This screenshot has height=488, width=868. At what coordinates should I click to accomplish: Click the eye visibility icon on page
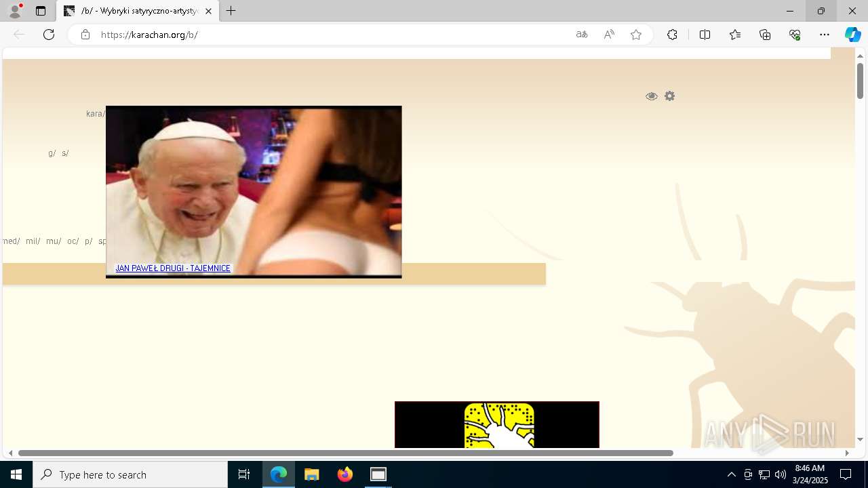[652, 96]
